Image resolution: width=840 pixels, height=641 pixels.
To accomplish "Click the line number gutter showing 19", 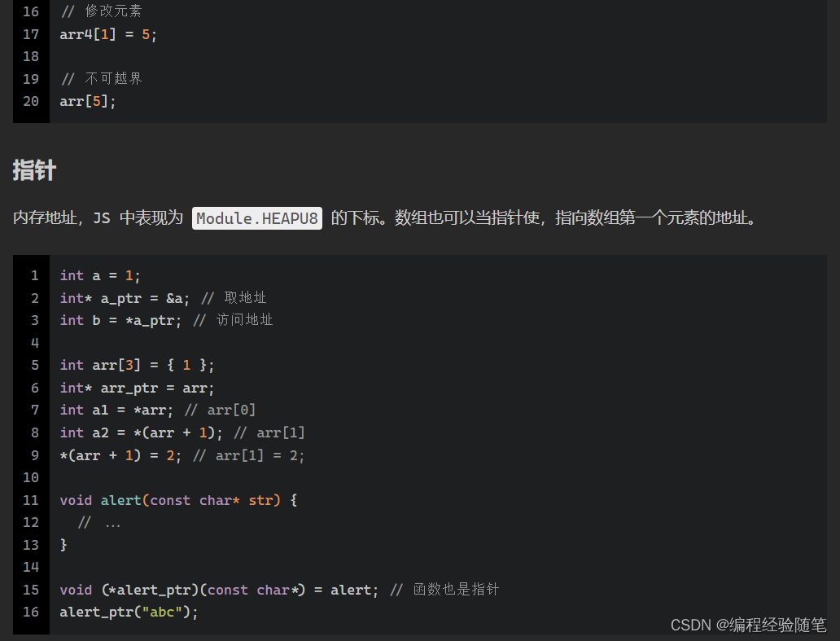I will 30,78.
